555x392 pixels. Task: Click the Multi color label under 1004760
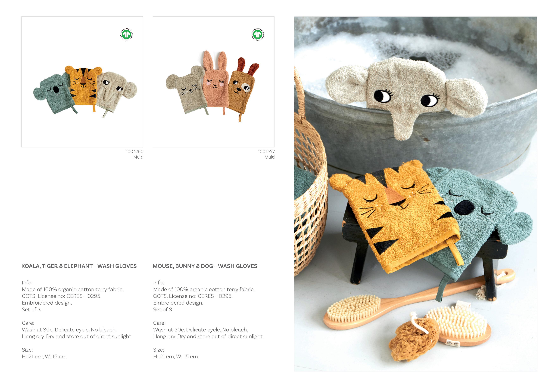138,157
